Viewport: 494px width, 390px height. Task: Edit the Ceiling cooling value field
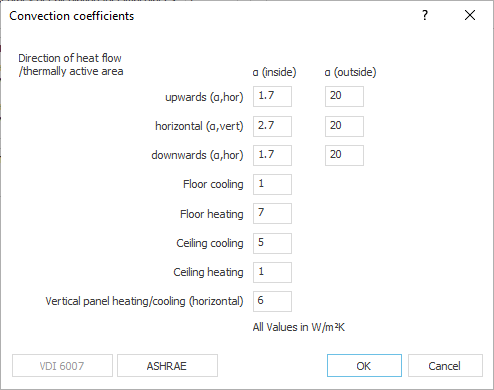(272, 243)
